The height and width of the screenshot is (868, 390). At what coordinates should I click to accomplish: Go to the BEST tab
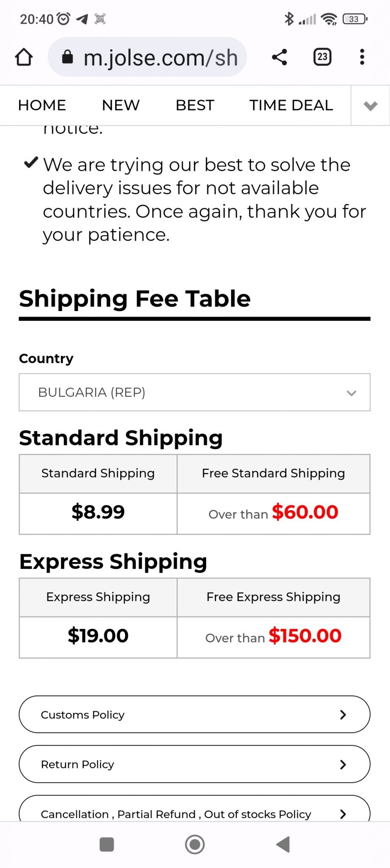(x=195, y=106)
